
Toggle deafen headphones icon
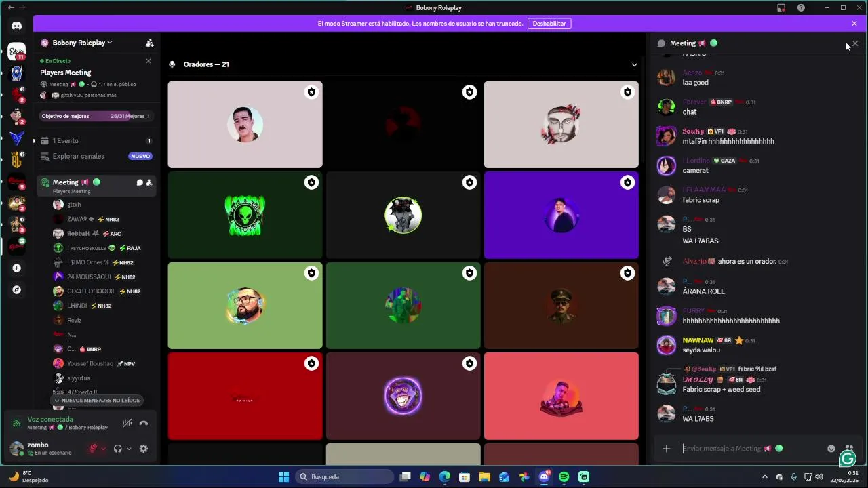tap(118, 449)
